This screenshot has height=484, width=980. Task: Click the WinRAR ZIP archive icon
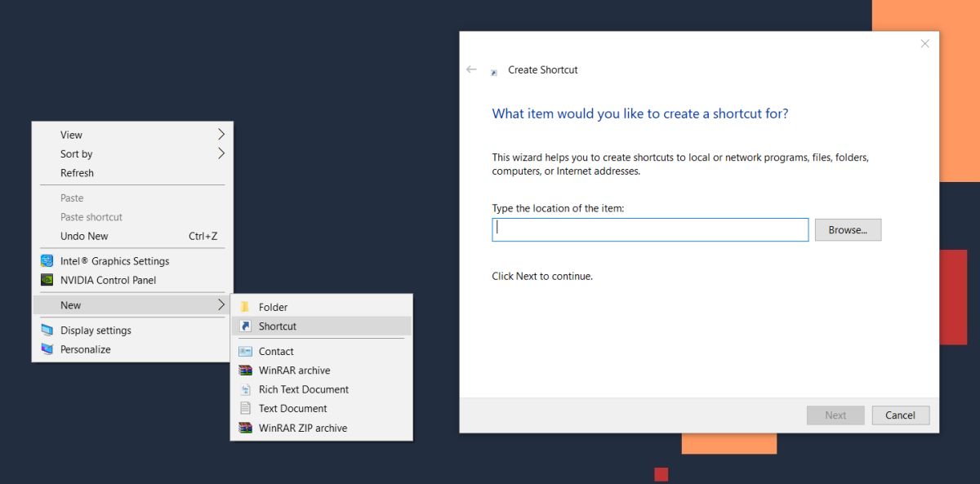tap(245, 428)
